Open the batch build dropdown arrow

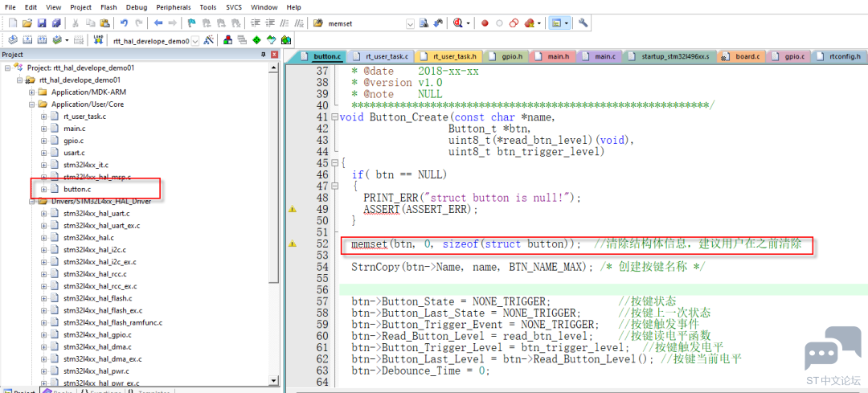[68, 40]
